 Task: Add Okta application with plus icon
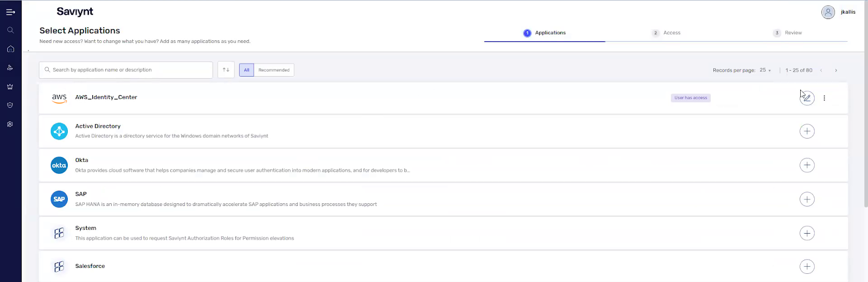[x=807, y=165]
